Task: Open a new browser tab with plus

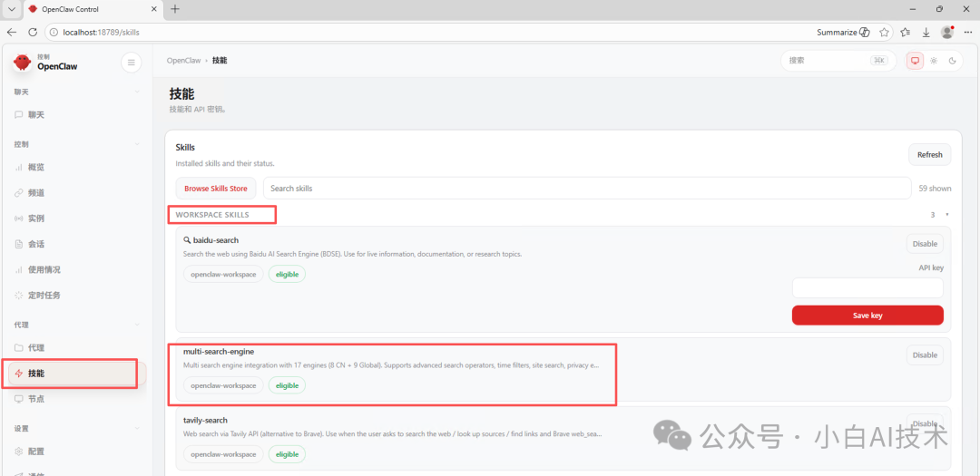Action: (x=175, y=9)
